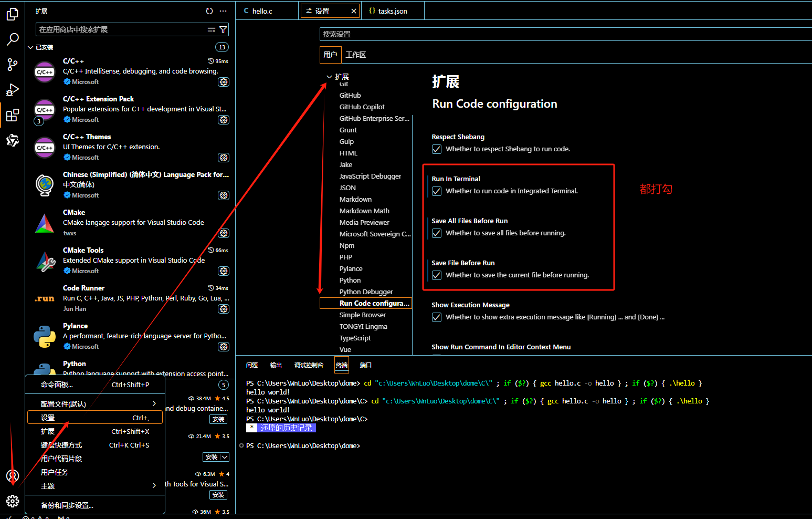Open Pylance extension entry
This screenshot has height=519, width=812.
pos(130,336)
